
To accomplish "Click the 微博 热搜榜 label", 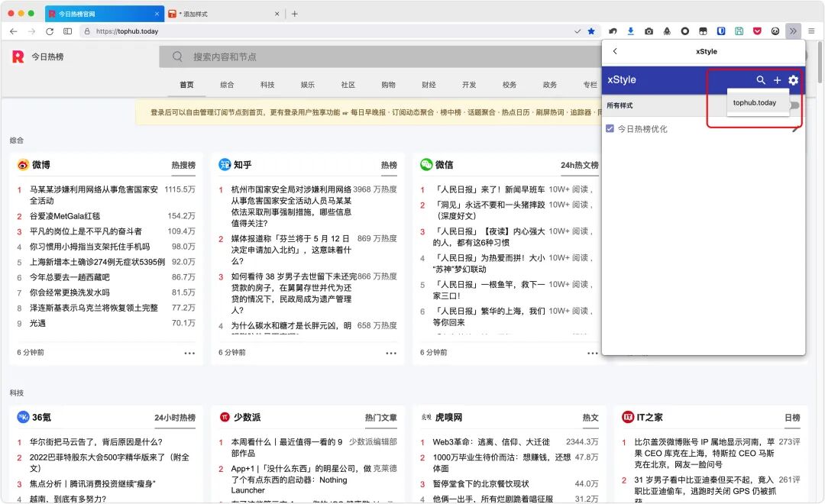I will coord(183,165).
